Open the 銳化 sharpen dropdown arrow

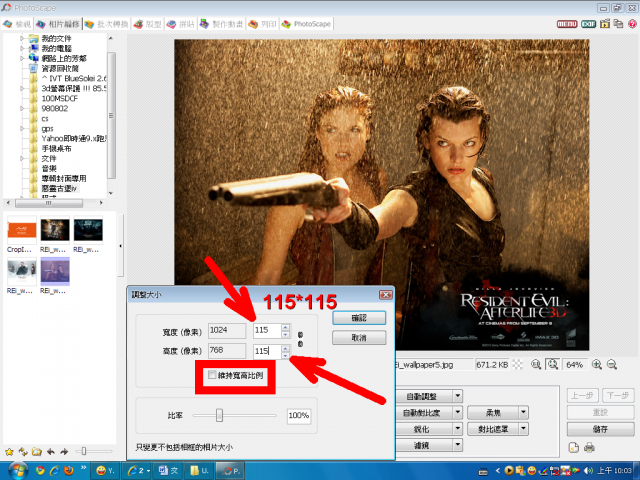pyautogui.click(x=458, y=429)
